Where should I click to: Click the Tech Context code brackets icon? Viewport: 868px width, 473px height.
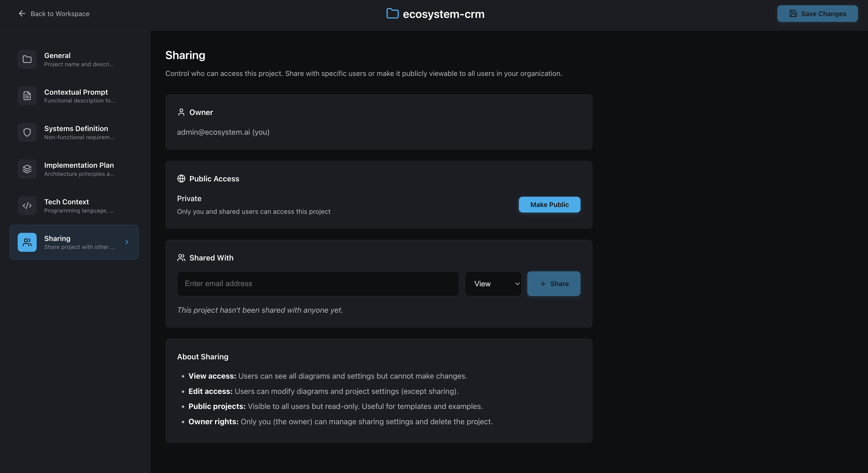27,206
